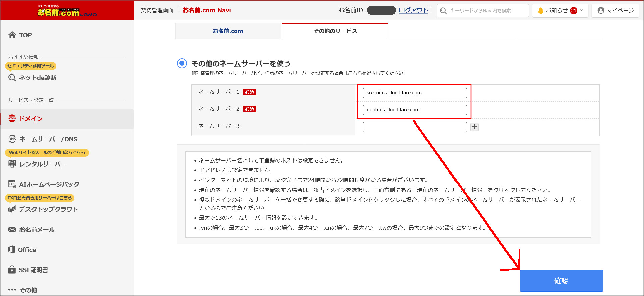This screenshot has height=296, width=644.
Task: Focus the ネームサーバー2 input field
Action: pos(415,110)
